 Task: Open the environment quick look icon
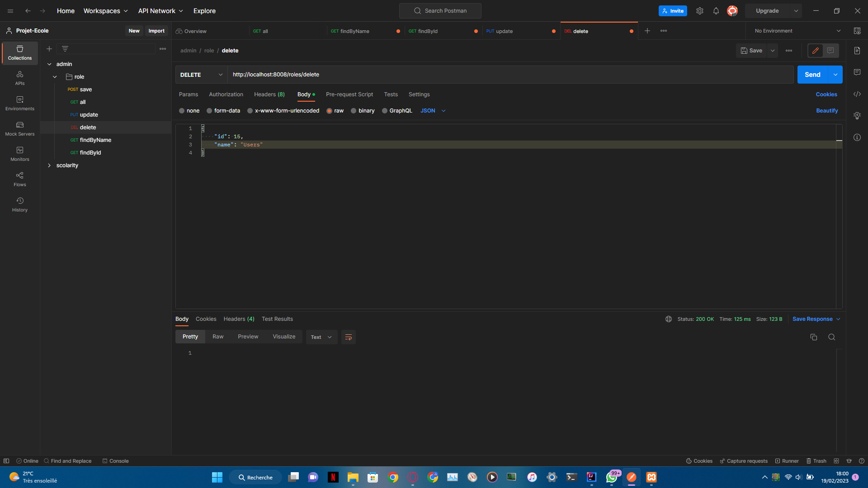857,31
